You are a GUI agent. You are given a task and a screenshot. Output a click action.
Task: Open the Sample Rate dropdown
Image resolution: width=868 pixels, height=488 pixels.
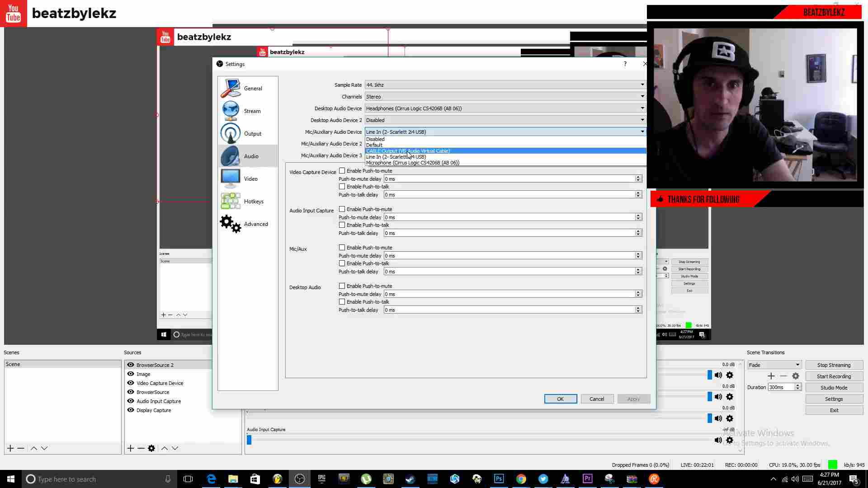click(505, 85)
